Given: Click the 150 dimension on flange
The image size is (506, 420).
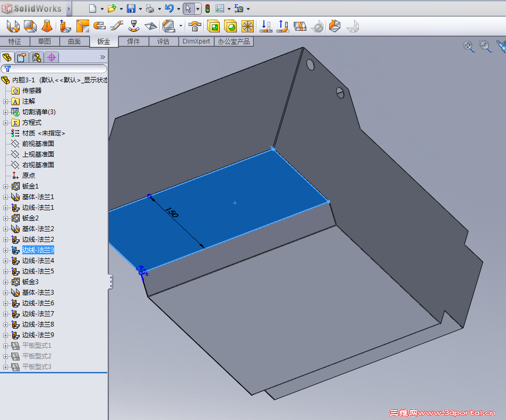Looking at the screenshot, I should (171, 212).
